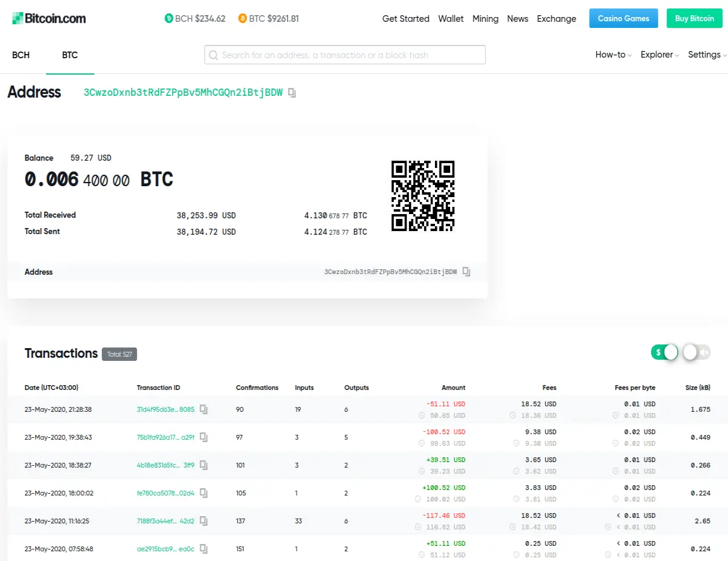Viewport: 728px width, 561px height.
Task: Open transaction link ae2915bcb9...ea0c
Action: click(x=166, y=549)
